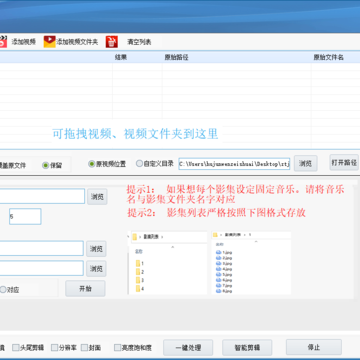
Task: Click the 浏览 button directly above 开始
Action: [96, 268]
